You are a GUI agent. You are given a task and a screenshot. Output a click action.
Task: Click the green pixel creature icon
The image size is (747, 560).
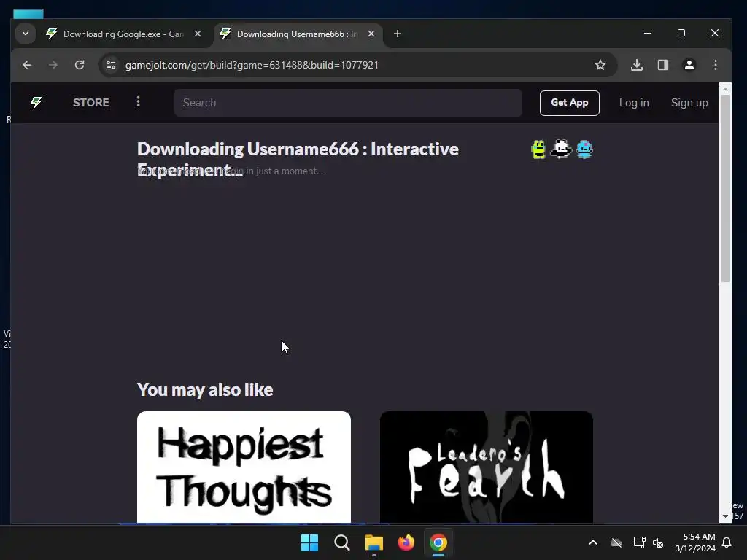pos(538,149)
